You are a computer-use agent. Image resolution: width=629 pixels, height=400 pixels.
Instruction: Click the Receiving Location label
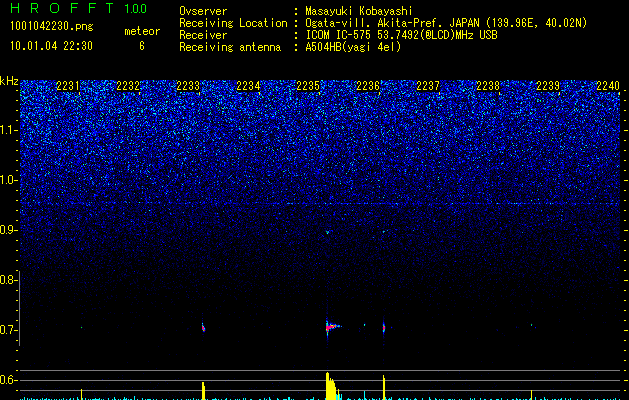[233, 23]
